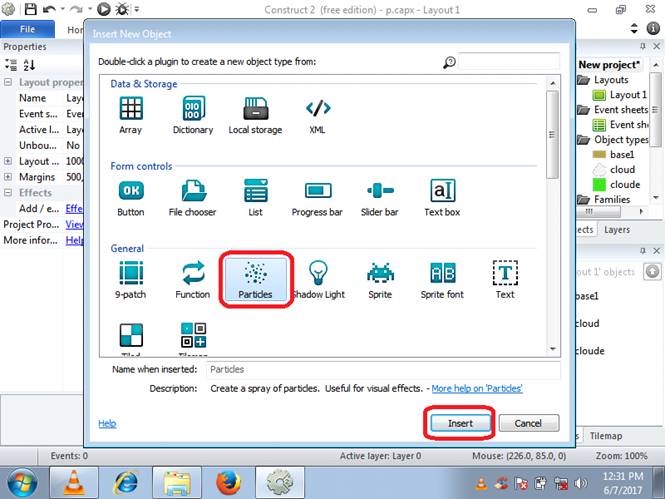The height and width of the screenshot is (499, 665).
Task: Click the Insert button
Action: (x=461, y=423)
